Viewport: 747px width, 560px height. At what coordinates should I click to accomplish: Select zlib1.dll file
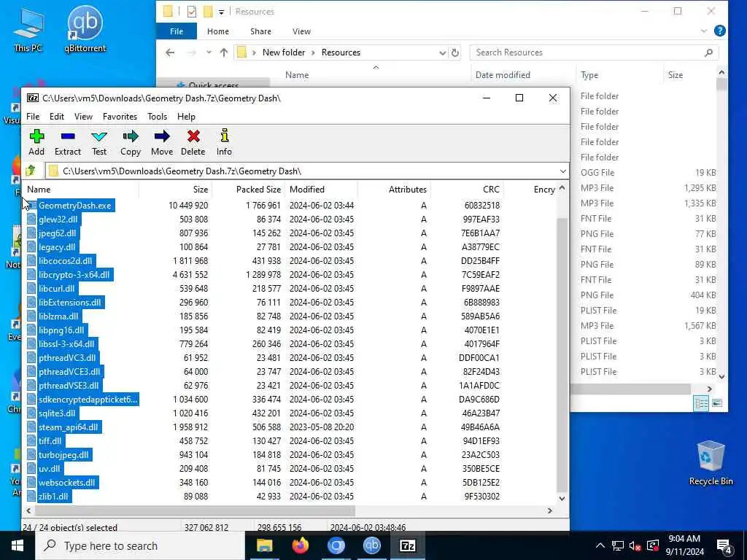point(53,496)
